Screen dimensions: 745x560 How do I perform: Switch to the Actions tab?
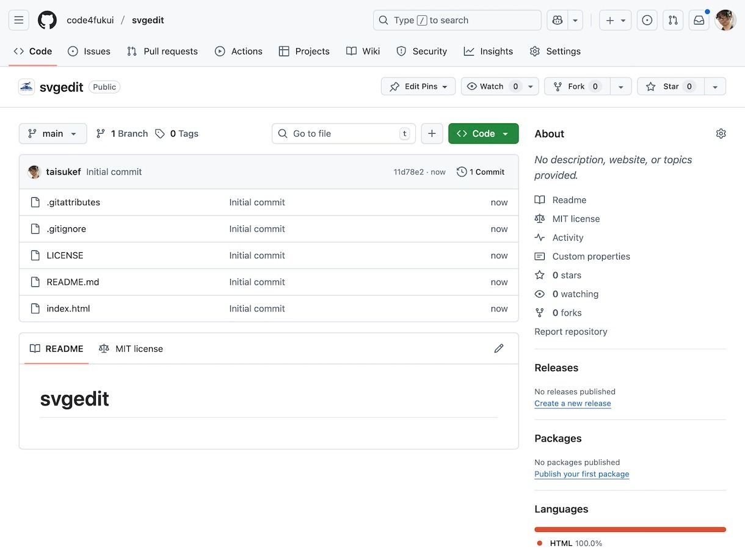click(239, 51)
